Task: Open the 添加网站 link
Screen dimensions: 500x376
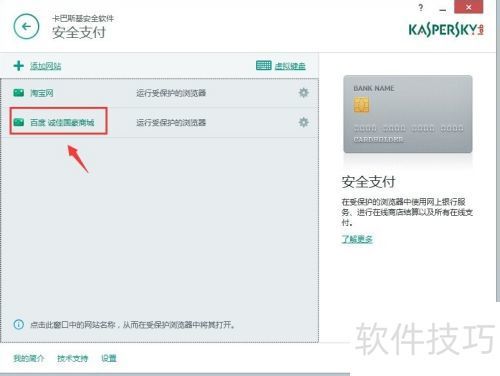Action: point(46,66)
